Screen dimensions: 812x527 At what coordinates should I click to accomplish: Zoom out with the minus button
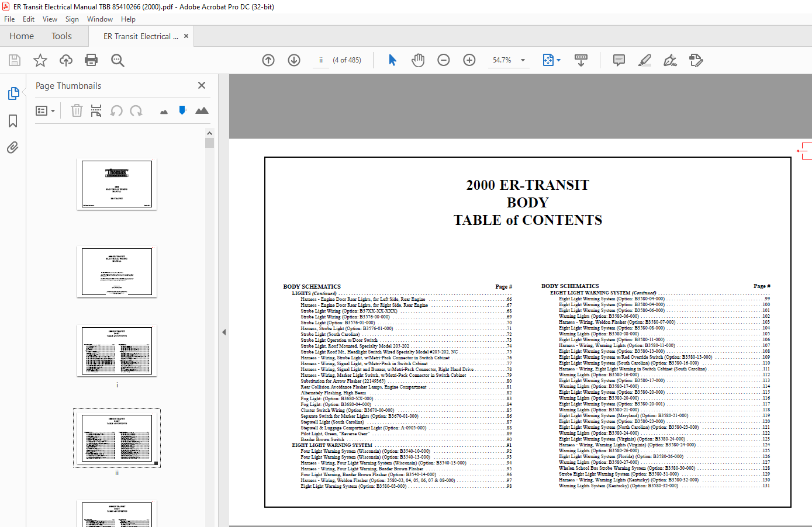[444, 60]
